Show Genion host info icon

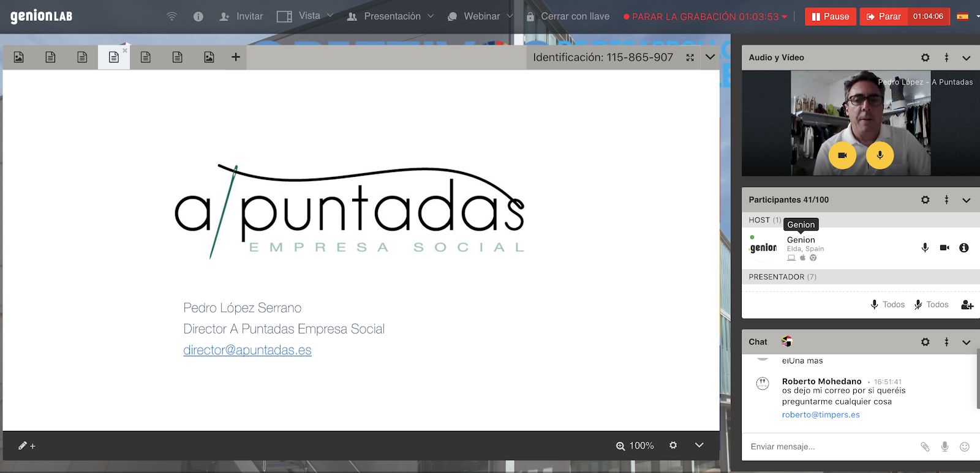click(964, 248)
